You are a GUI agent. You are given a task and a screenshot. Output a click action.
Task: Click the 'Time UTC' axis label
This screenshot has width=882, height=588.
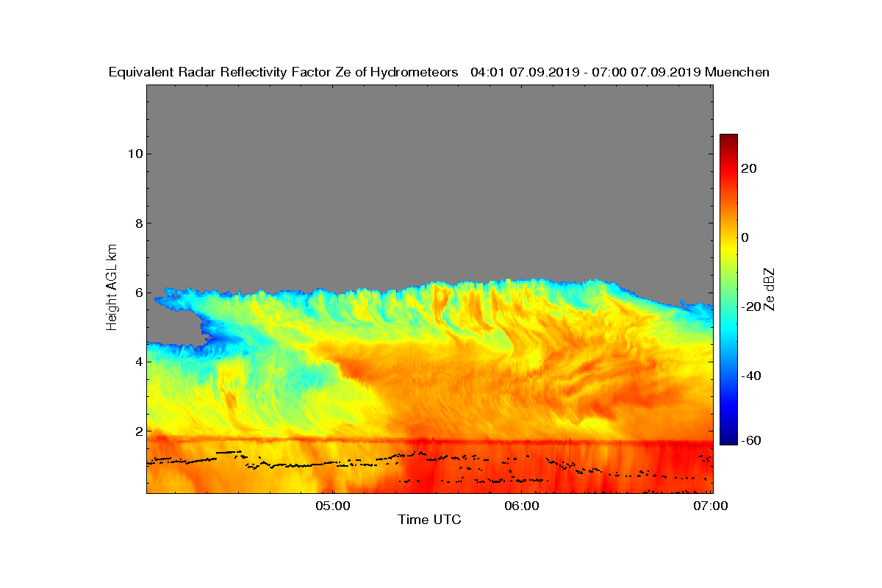[429, 520]
